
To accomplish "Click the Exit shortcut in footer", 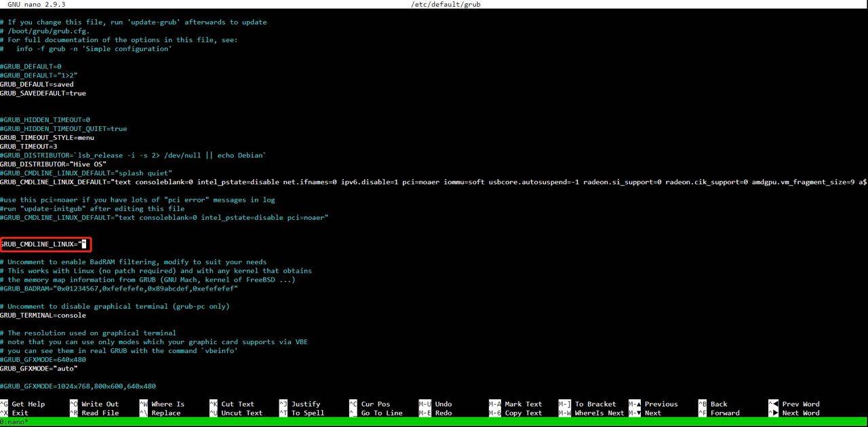I will (20, 413).
